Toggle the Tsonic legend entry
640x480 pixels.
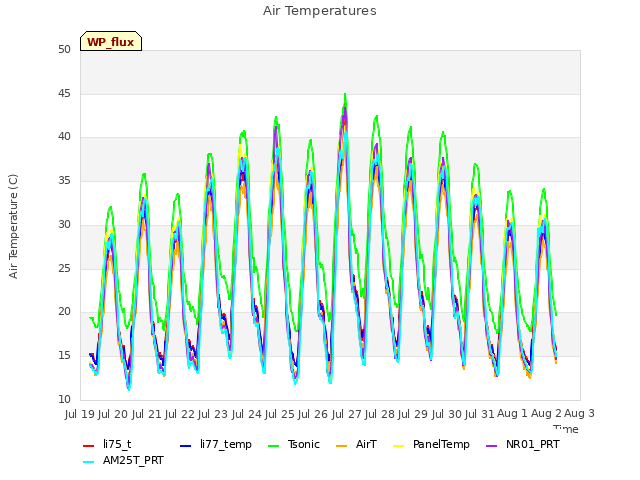click(293, 444)
